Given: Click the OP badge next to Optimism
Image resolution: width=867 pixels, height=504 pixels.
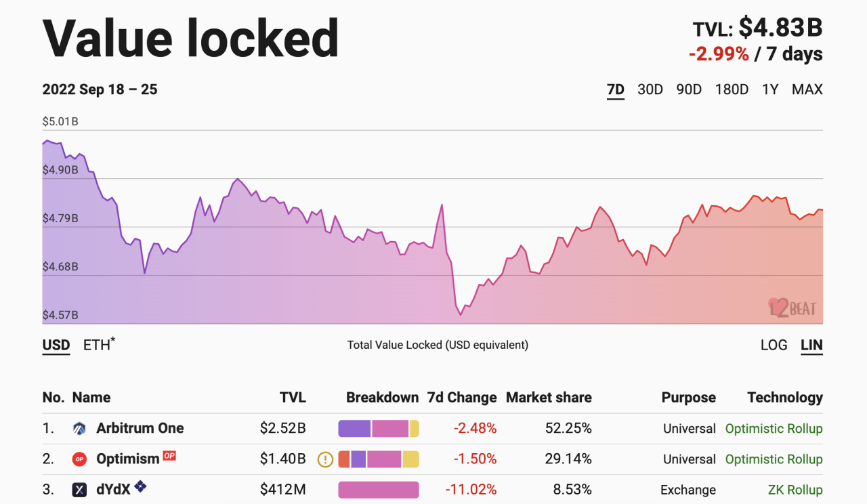Looking at the screenshot, I should (169, 456).
